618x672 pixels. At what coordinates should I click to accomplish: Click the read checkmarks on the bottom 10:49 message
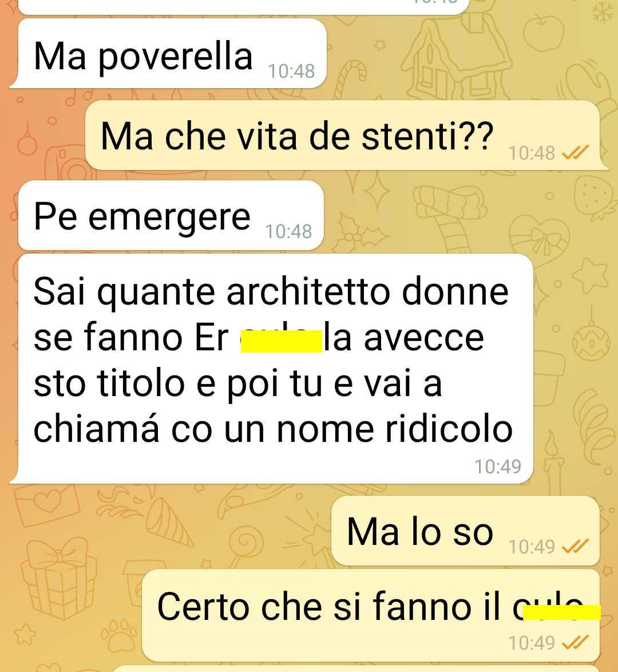point(575,642)
